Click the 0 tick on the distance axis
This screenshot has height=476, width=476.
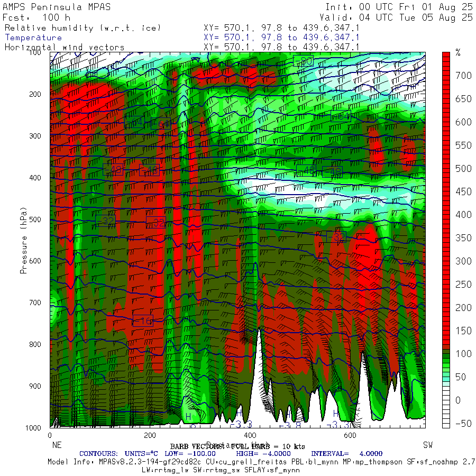50,435
